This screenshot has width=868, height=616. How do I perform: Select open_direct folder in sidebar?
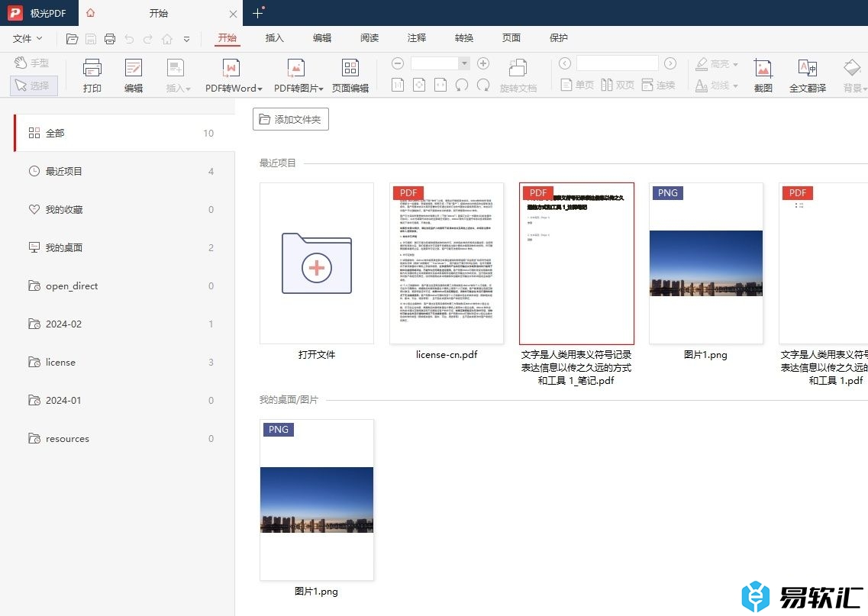[124, 286]
